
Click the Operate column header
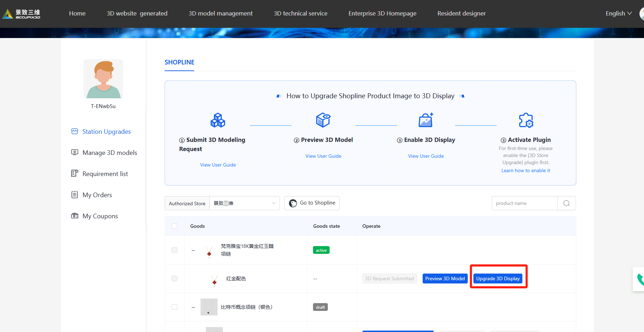pos(371,226)
